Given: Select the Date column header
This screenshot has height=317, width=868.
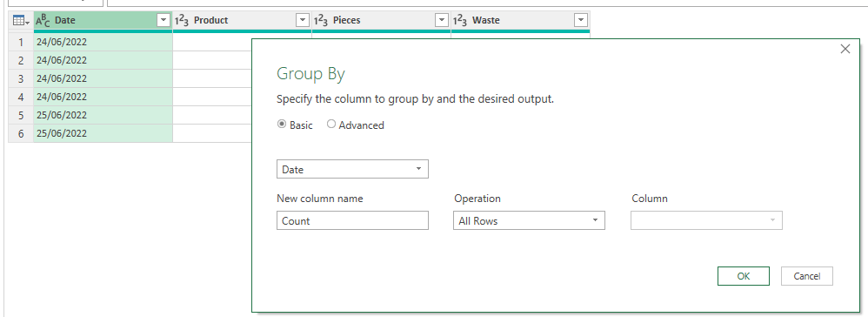Looking at the screenshot, I should 103,21.
